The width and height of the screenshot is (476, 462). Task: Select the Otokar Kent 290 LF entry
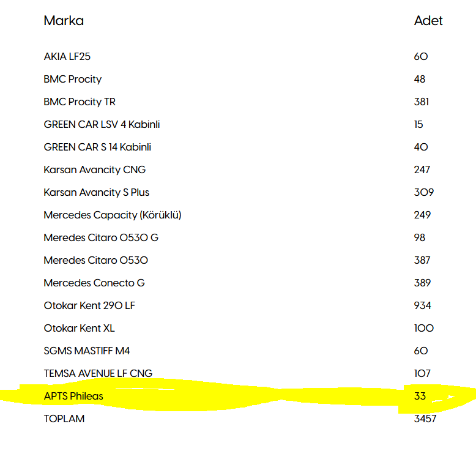click(x=89, y=305)
